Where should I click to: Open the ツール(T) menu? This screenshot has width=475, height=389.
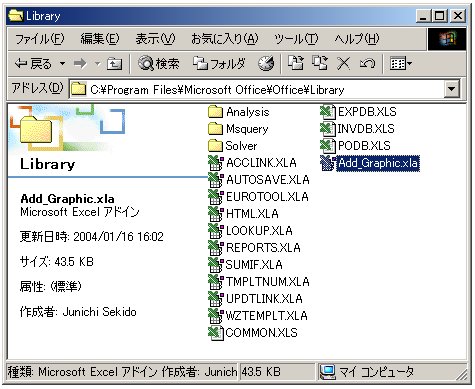coord(296,39)
